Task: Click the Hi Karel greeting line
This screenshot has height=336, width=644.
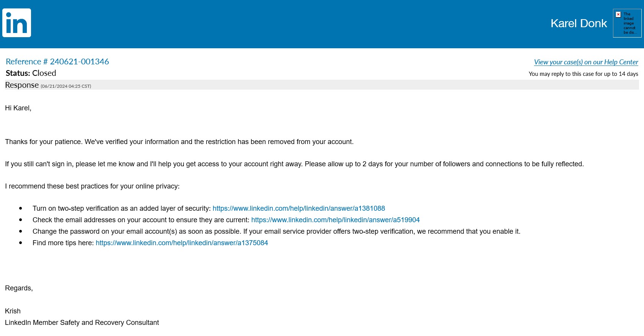Action: click(18, 108)
